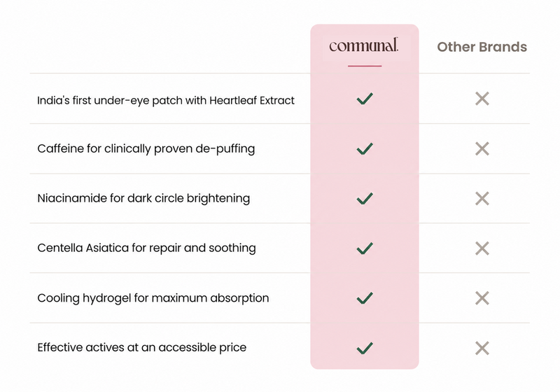Image resolution: width=560 pixels, height=392 pixels.
Task: Click the X mark for Cooling hydrogel row
Action: [x=482, y=298]
